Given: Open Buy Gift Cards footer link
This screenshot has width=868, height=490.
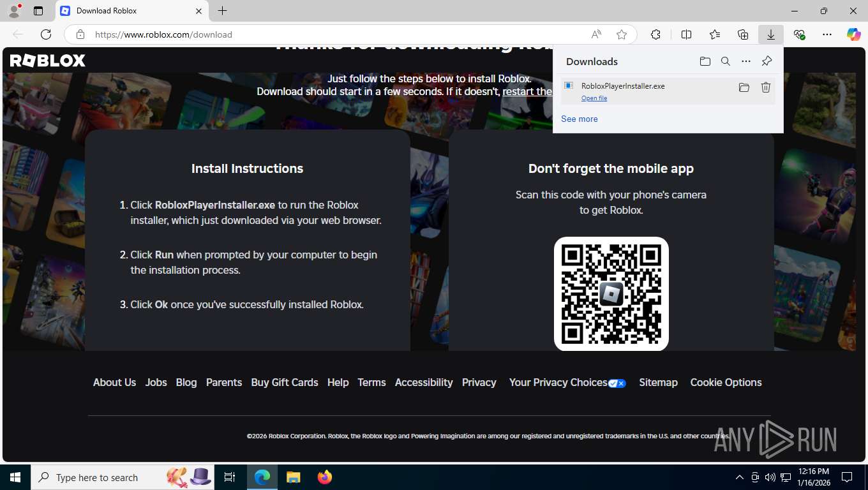Looking at the screenshot, I should pos(285,382).
